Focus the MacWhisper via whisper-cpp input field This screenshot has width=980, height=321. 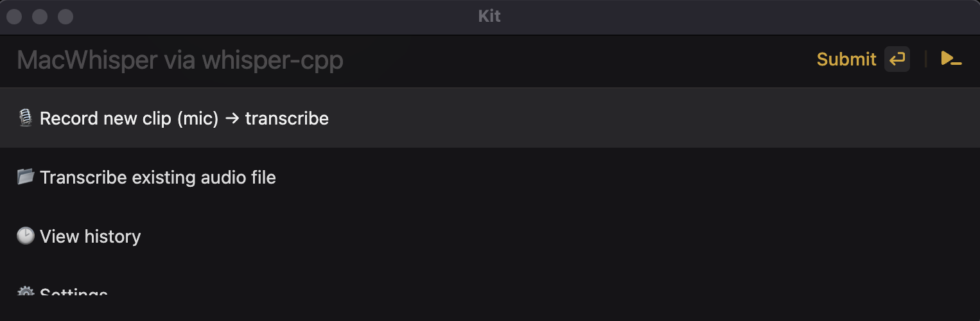click(x=385, y=60)
